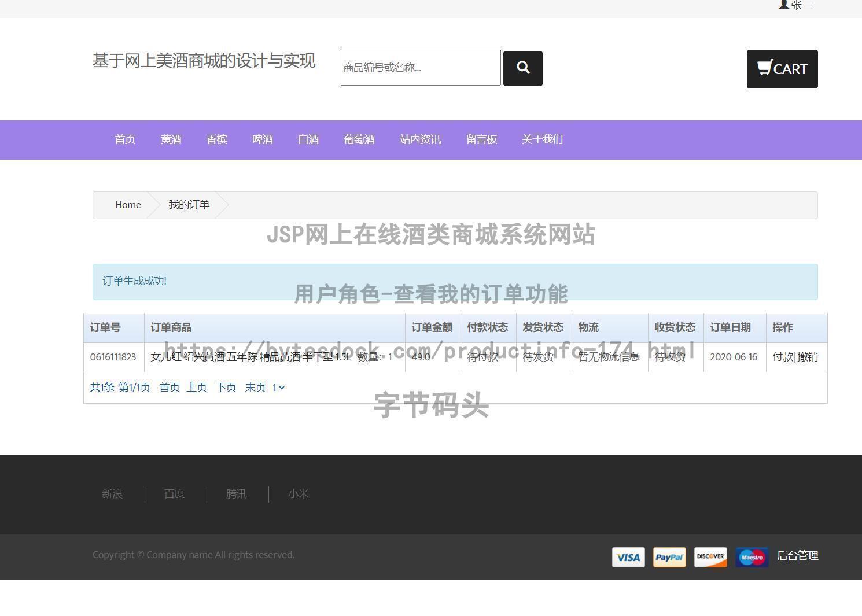This screenshot has height=616, width=862.
Task: Go back via the Home breadcrumb
Action: pos(128,205)
